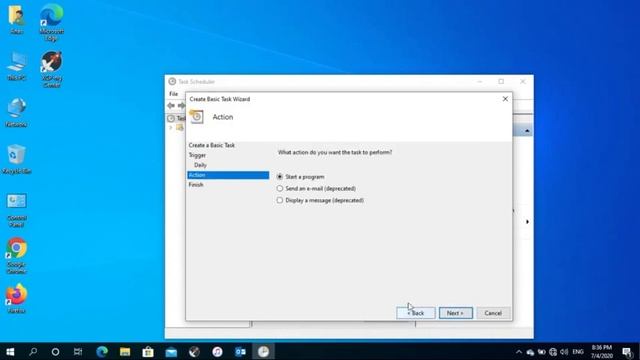The width and height of the screenshot is (640, 360).
Task: Open the Firefox desktop shortcut
Action: click(x=16, y=299)
